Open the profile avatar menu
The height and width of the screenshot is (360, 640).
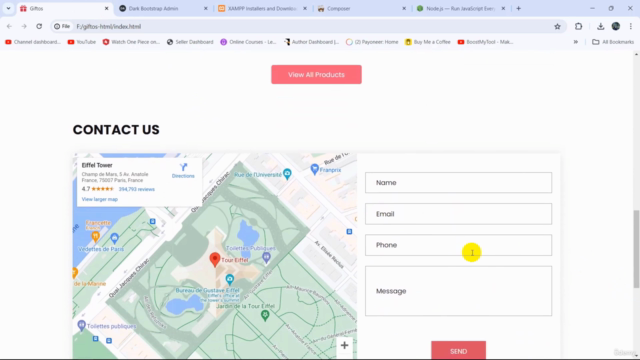tap(616, 27)
